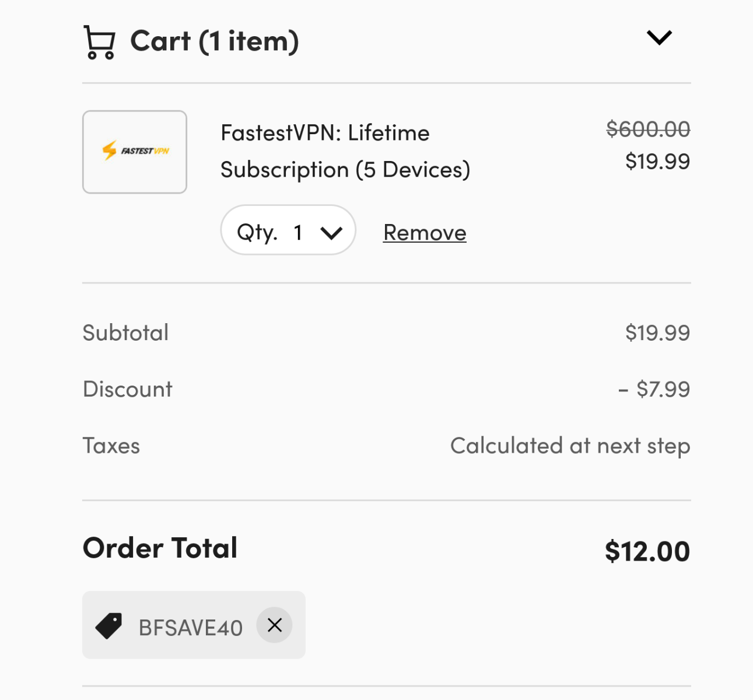Remove the FastestVPN item from cart

[425, 232]
